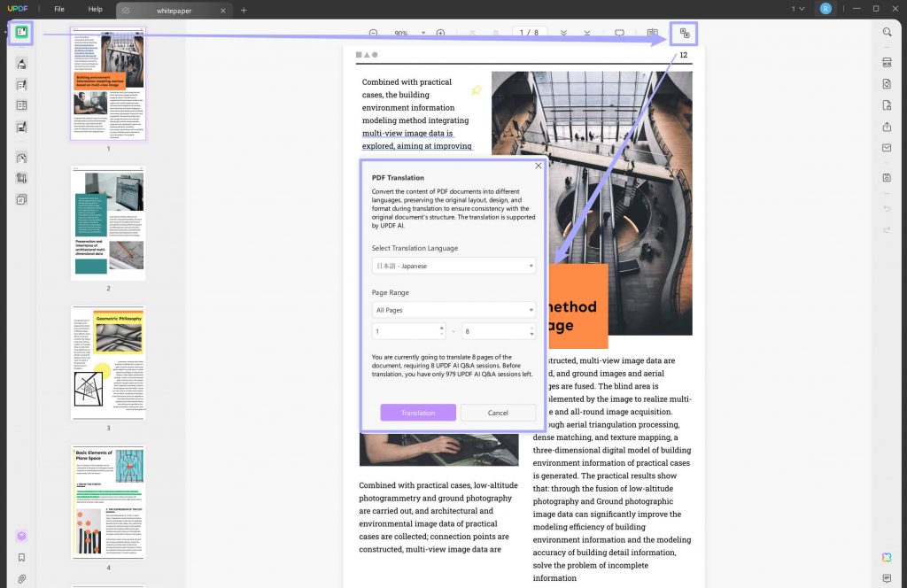Image resolution: width=907 pixels, height=588 pixels.
Task: Open the PDF Translation icon in the toolbar
Action: [x=683, y=33]
